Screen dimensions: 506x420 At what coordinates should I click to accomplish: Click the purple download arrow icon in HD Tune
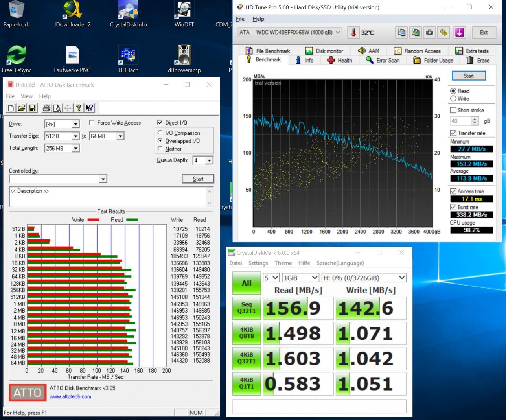point(460,32)
